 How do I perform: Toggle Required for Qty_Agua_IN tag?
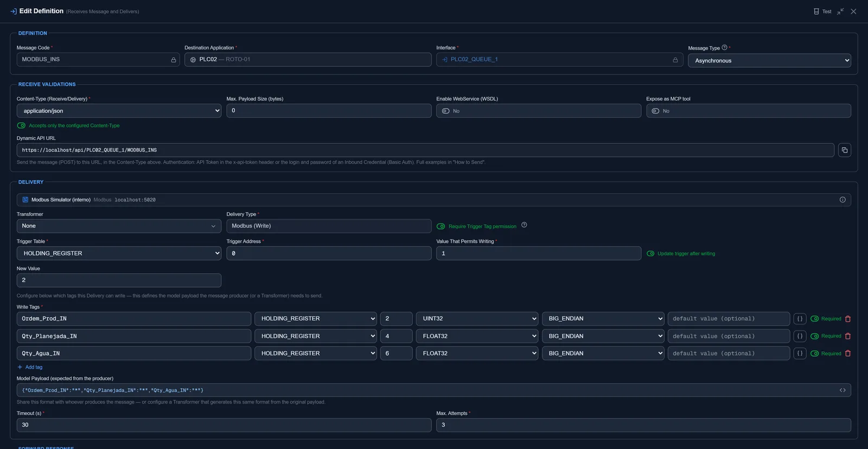(x=814, y=353)
